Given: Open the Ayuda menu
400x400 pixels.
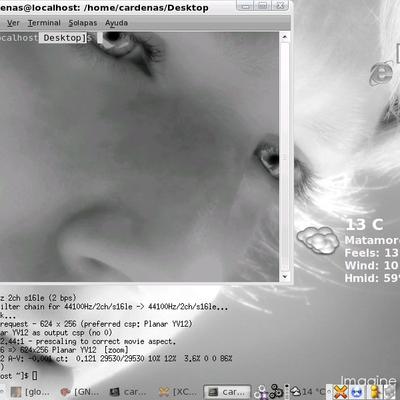Looking at the screenshot, I should point(116,23).
